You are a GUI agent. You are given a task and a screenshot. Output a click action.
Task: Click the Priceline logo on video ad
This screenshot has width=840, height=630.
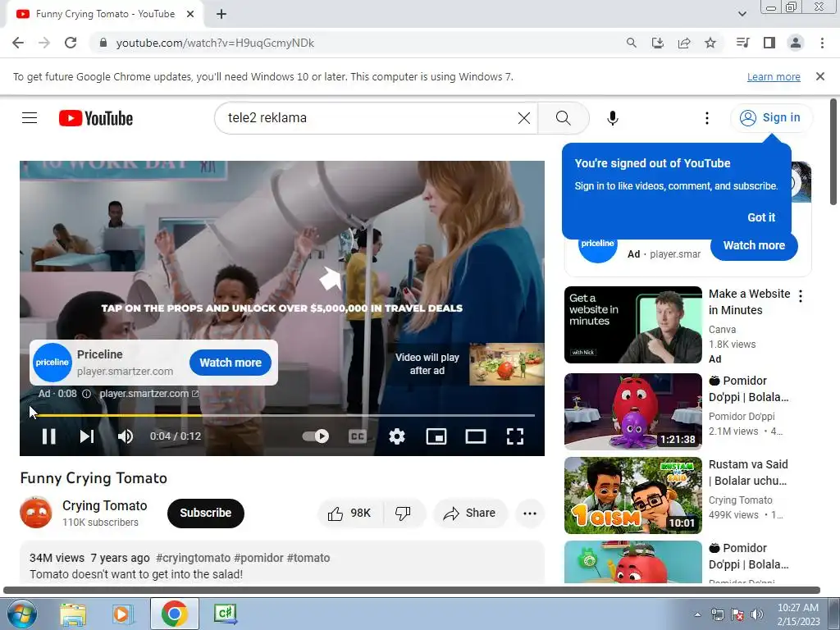pyautogui.click(x=52, y=363)
